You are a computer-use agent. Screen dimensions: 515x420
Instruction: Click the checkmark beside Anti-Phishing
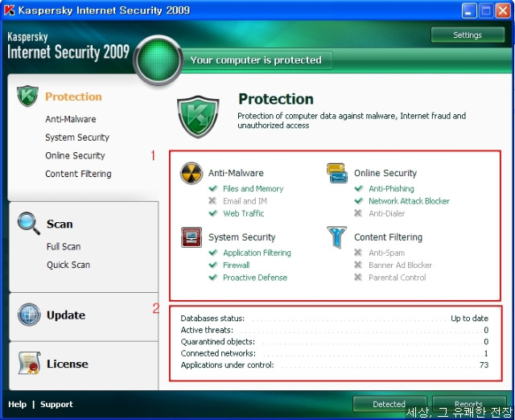coord(359,188)
